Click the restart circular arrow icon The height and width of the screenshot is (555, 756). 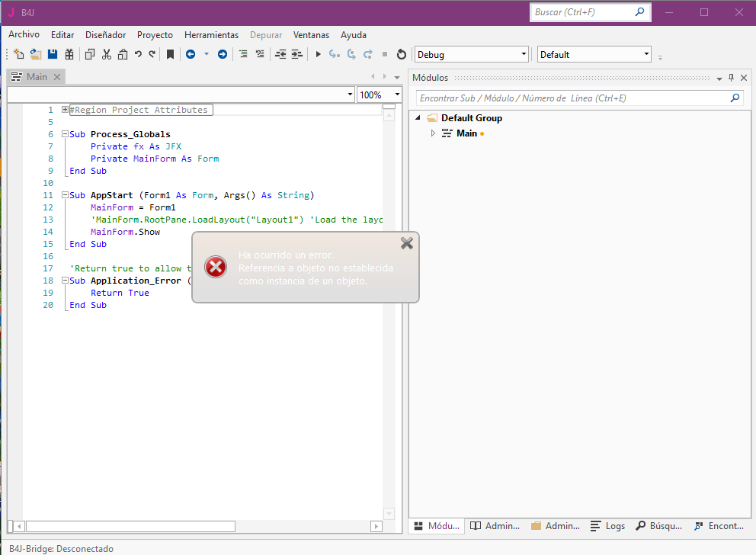402,54
